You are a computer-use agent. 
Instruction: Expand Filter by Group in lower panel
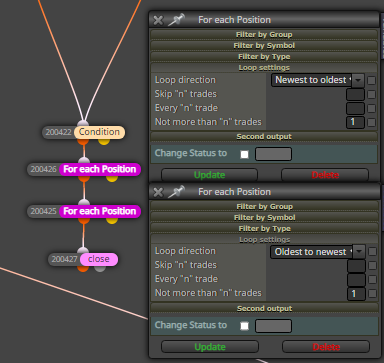click(264, 207)
